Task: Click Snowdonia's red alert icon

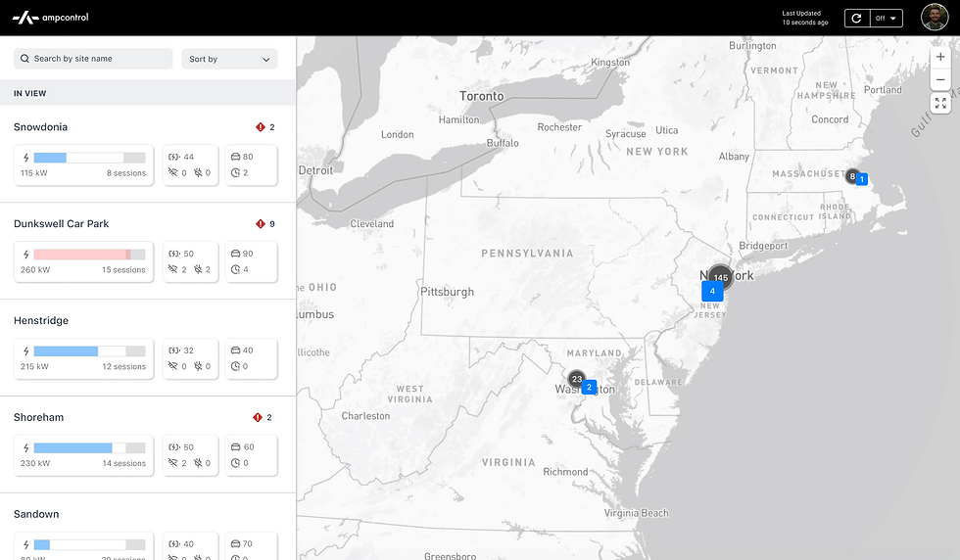Action: pyautogui.click(x=261, y=127)
